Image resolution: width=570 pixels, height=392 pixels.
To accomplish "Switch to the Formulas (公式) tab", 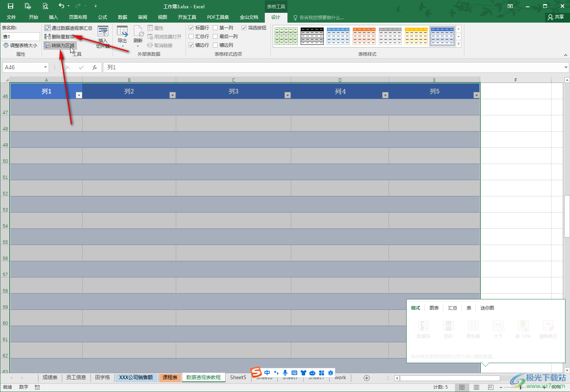I will click(103, 17).
